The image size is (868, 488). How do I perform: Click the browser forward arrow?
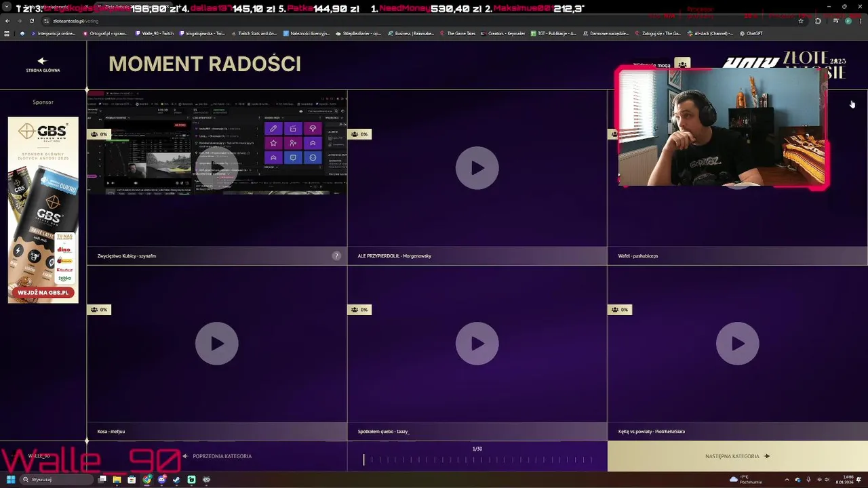(19, 21)
